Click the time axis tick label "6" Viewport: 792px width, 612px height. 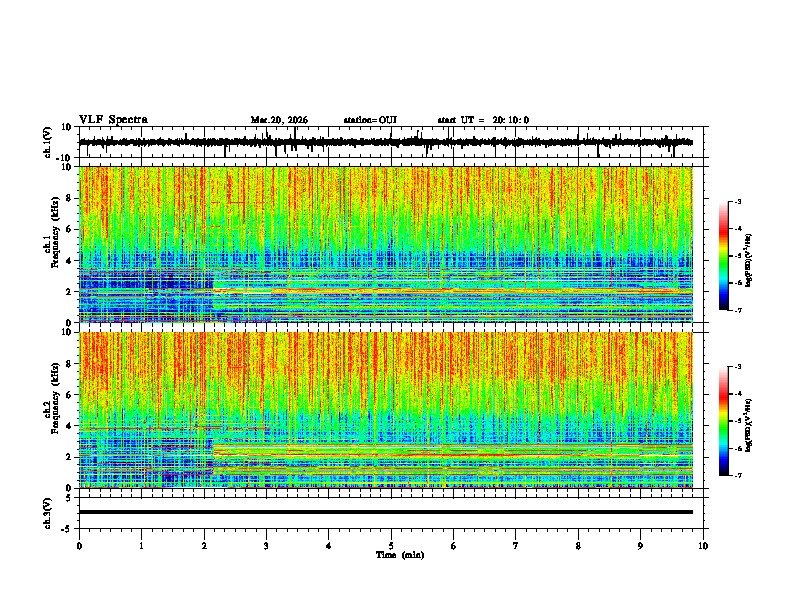[454, 546]
